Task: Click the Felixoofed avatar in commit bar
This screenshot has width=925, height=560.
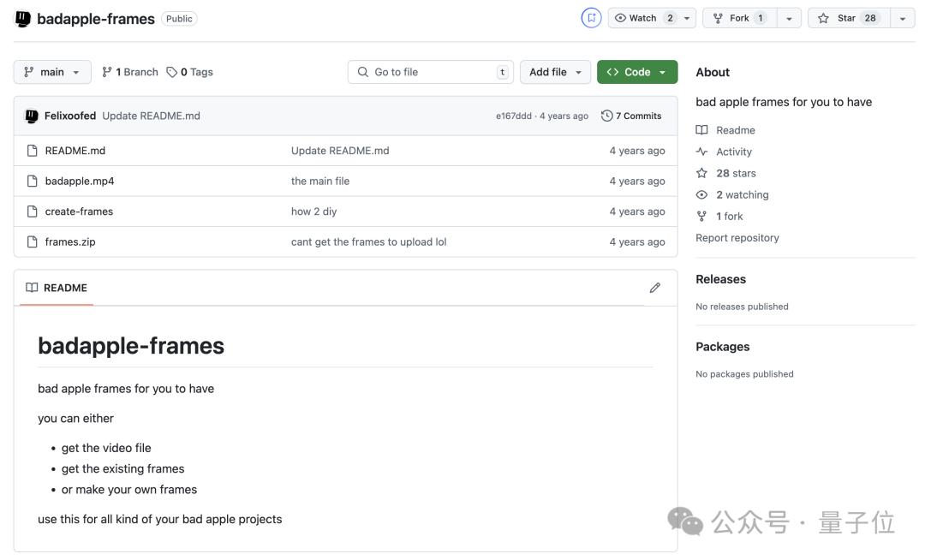Action: (x=32, y=116)
